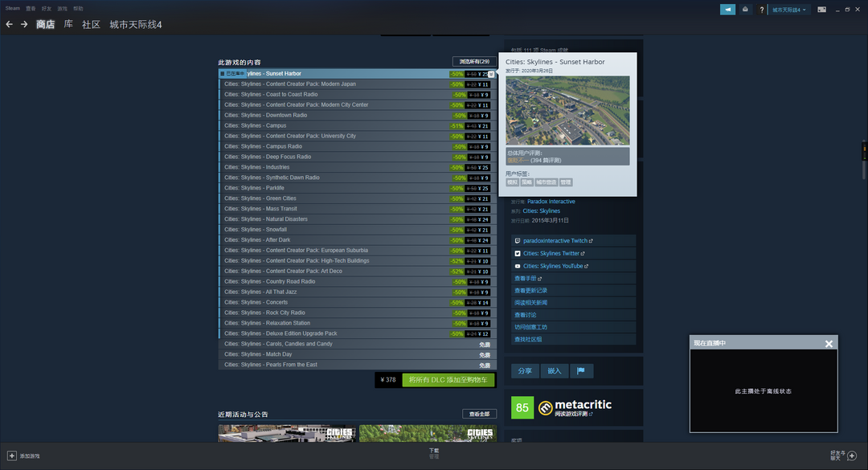Click the Cities: Skylines series link

pyautogui.click(x=542, y=211)
